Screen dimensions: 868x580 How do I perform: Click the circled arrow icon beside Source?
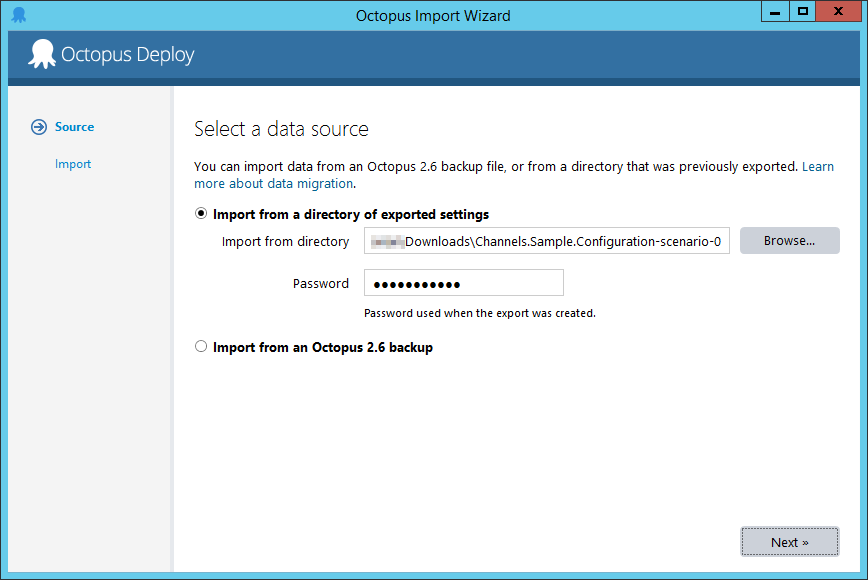pyautogui.click(x=37, y=127)
